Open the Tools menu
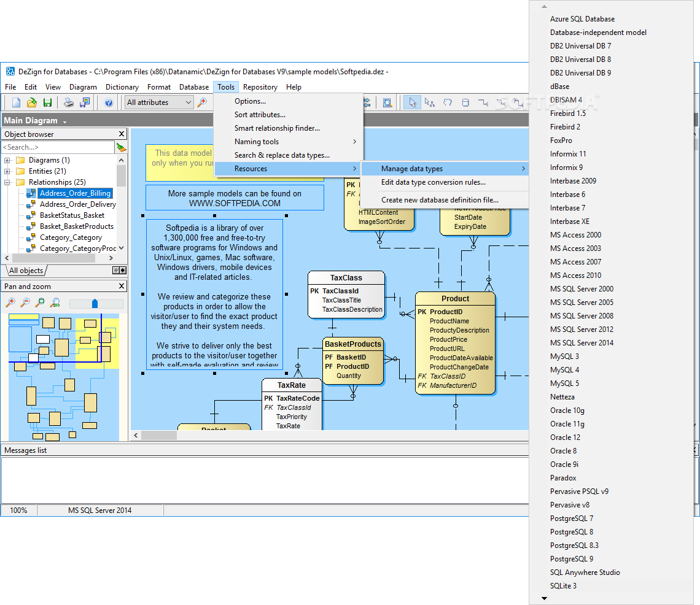This screenshot has width=700, height=605. [x=226, y=87]
